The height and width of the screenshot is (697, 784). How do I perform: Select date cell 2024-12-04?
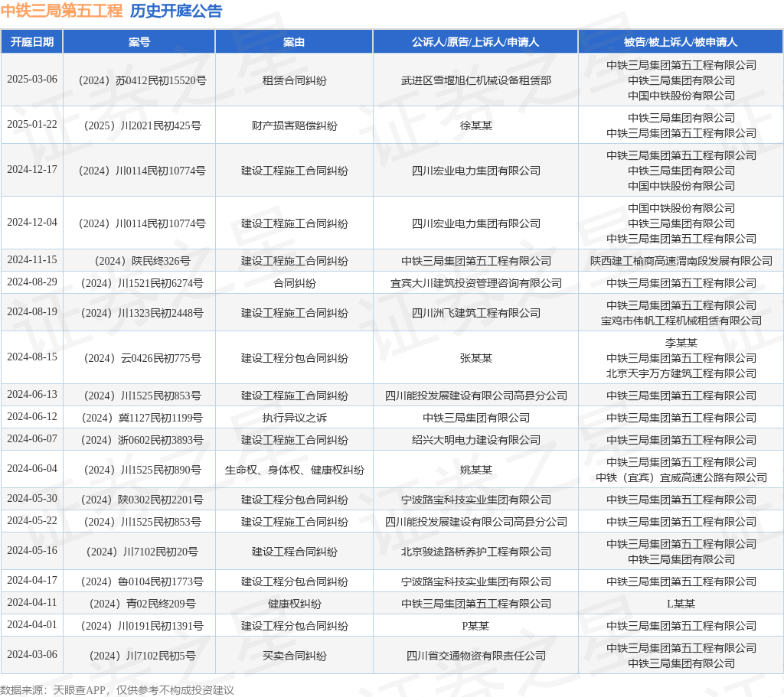32,223
